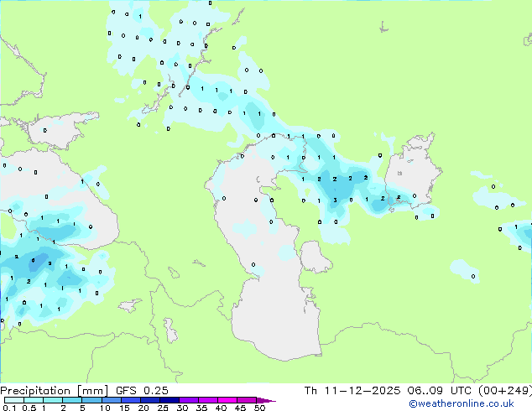Click the 40–45 mm magenta legend box
532x411 pixels.
pos(227,400)
